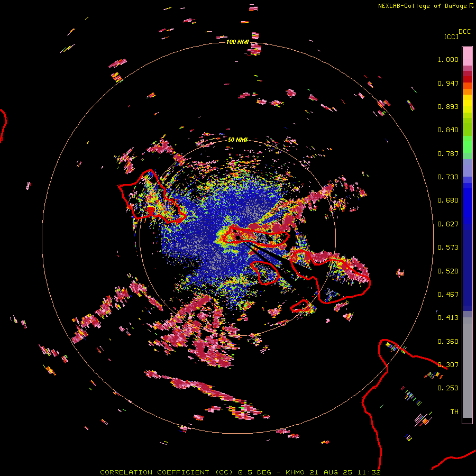Select the 0.893 legend value
476x476 pixels.
448,106
